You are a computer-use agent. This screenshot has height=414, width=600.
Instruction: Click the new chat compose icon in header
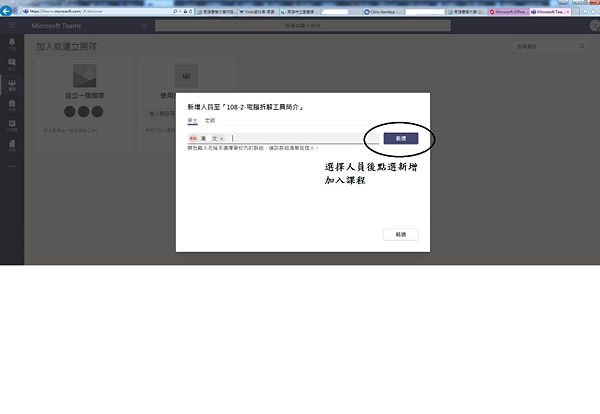point(144,25)
